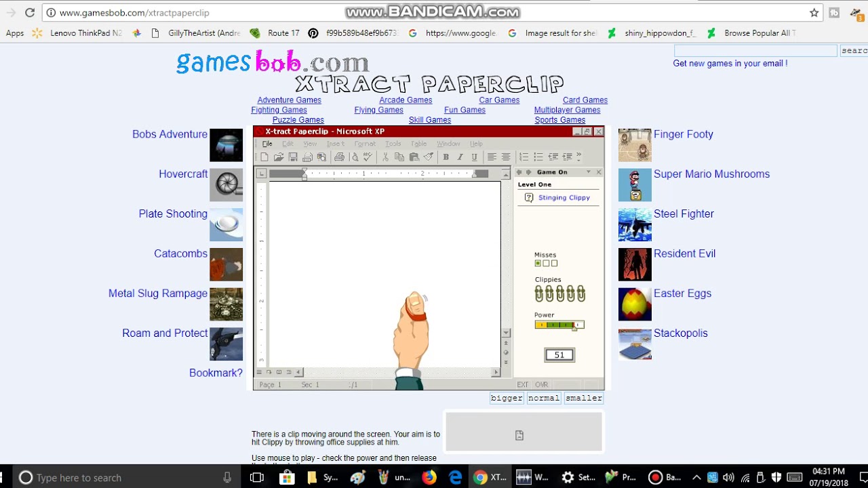Open the Game On panel dropdown arrow

pos(588,172)
